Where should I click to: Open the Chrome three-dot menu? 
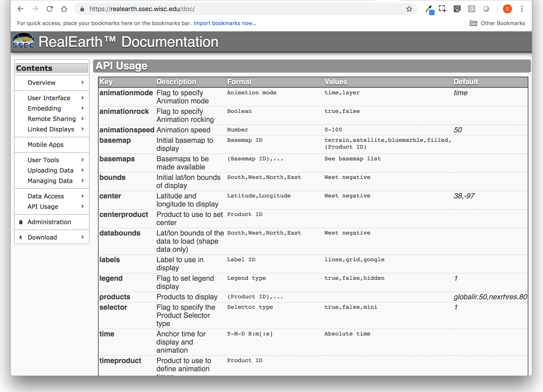pyautogui.click(x=522, y=9)
